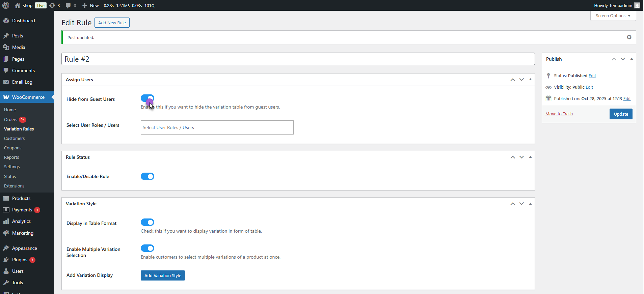
Task: Open the shop home icon
Action: coord(18,5)
